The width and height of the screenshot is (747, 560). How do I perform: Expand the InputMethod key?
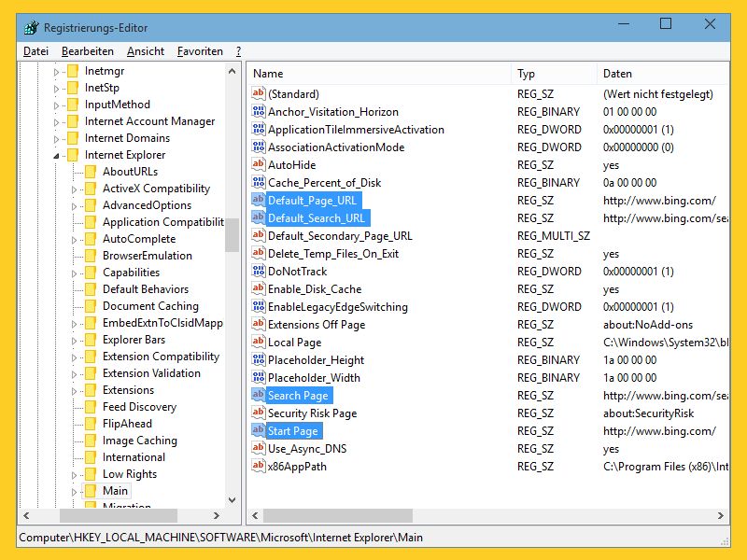click(x=56, y=105)
